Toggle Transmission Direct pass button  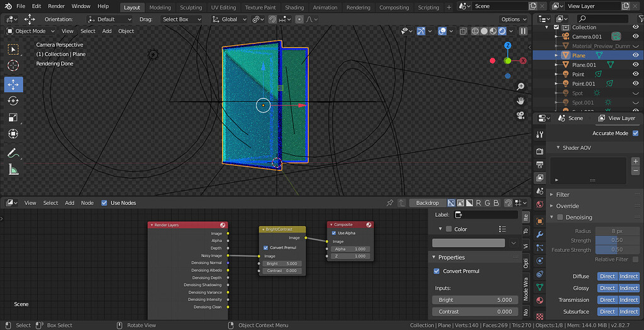tap(608, 300)
